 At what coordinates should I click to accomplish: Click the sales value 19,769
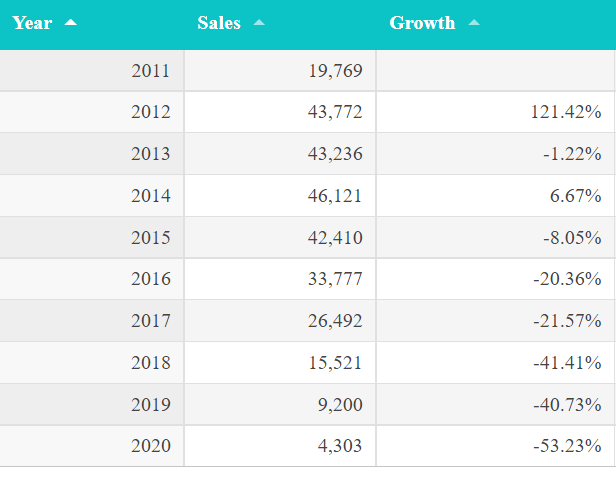(x=335, y=71)
